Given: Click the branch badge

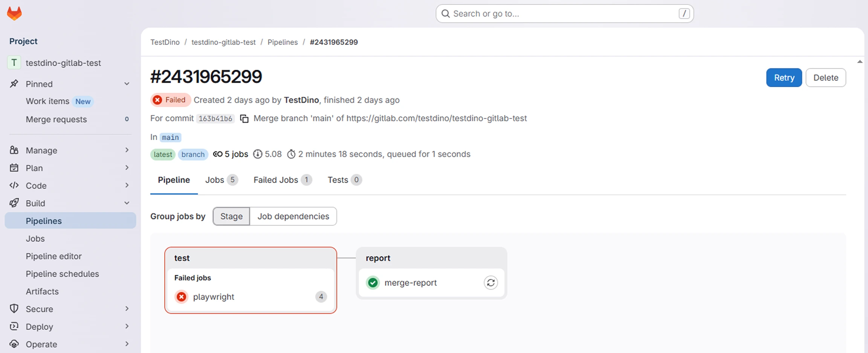Looking at the screenshot, I should pyautogui.click(x=193, y=154).
